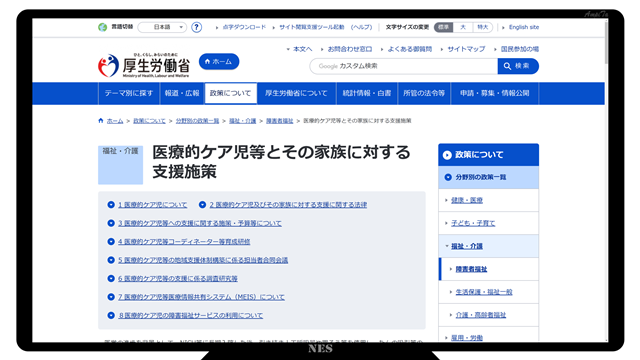Screen dimensions: 640x360
Task: Open link 6 調査研究等
Action: 178,278
